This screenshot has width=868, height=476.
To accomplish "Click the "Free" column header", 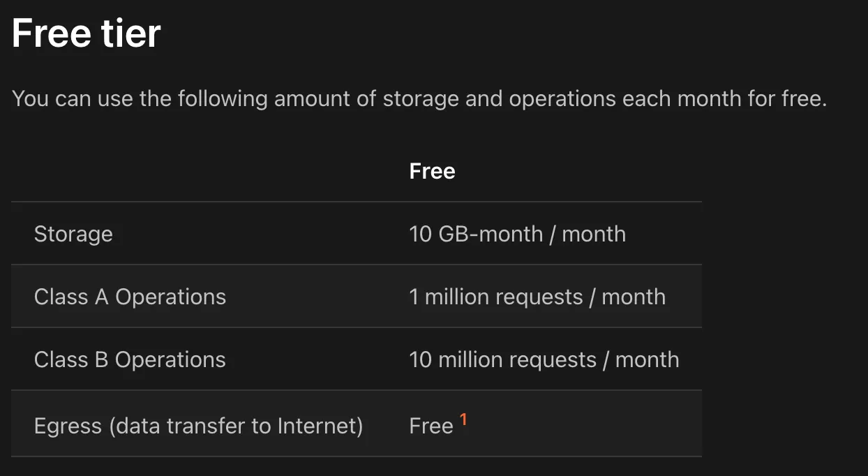I will pos(432,171).
